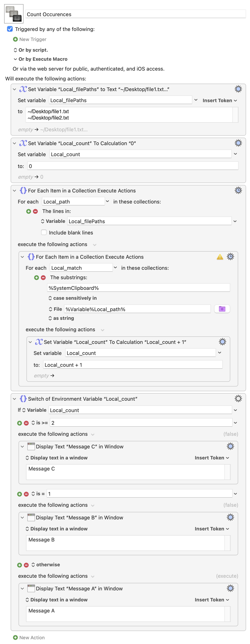Open Insert Token menu for Message A action
250x644 pixels.
[x=211, y=599]
